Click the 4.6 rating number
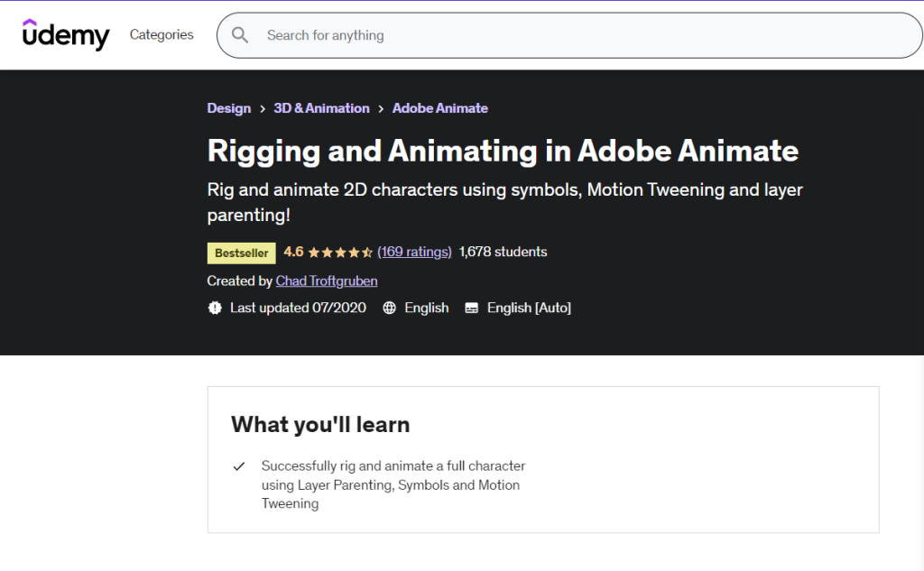 click(x=292, y=253)
